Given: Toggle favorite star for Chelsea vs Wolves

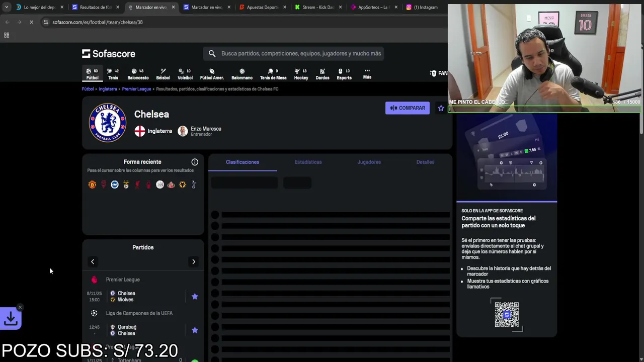Looking at the screenshot, I should (195, 297).
